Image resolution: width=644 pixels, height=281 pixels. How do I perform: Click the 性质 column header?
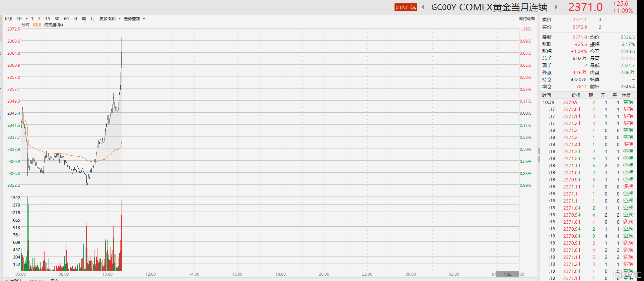pos(626,95)
